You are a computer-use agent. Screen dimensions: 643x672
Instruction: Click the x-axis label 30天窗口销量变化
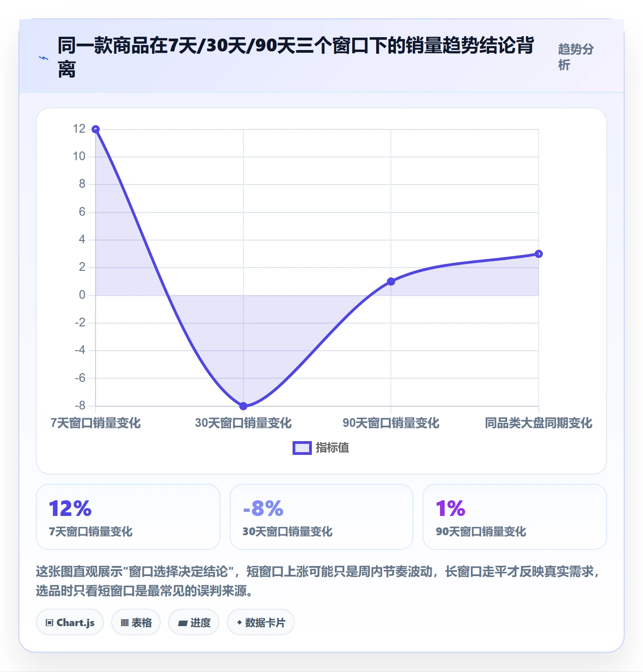(243, 423)
